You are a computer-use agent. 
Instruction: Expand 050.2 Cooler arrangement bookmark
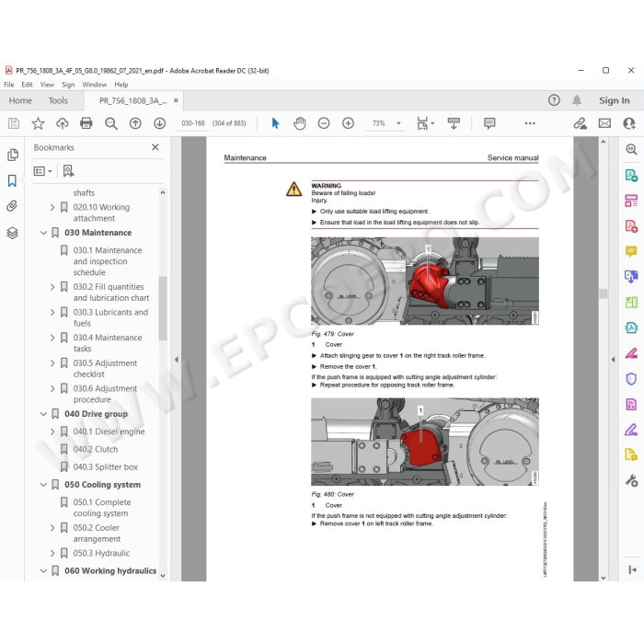(52, 528)
